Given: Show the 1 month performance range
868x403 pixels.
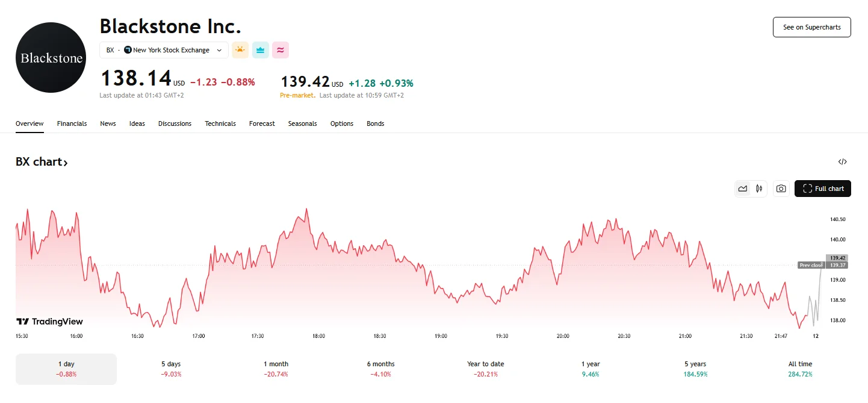Looking at the screenshot, I should (x=276, y=369).
